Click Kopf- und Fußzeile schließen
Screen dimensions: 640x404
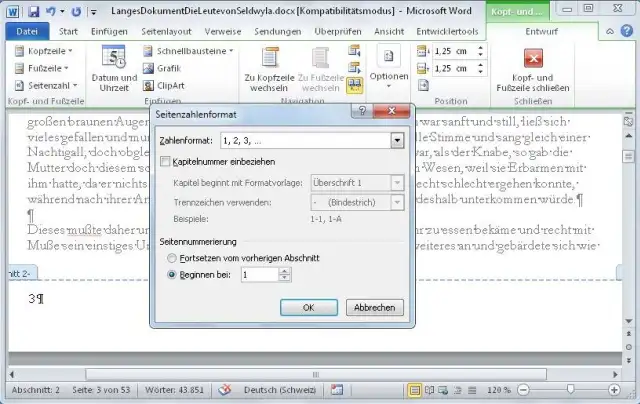pos(533,69)
